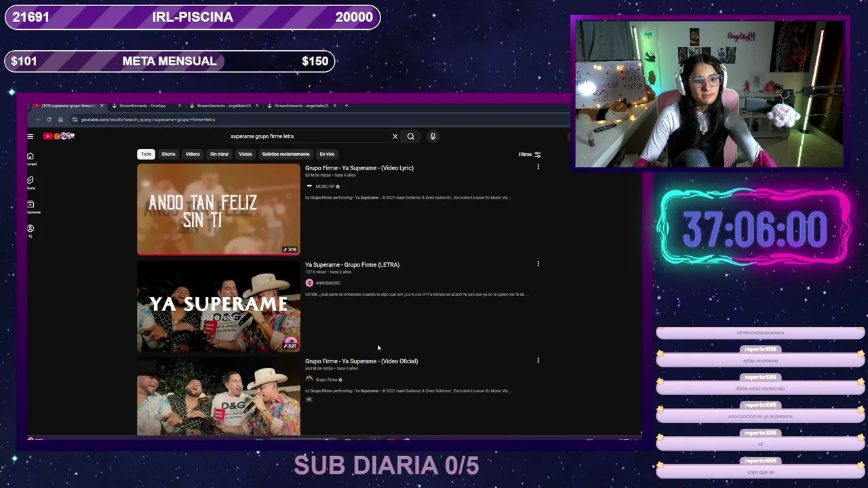The width and height of the screenshot is (868, 488).
Task: Open Grupo Firme - Ya Superame (Video Oficial) title
Action: 361,361
